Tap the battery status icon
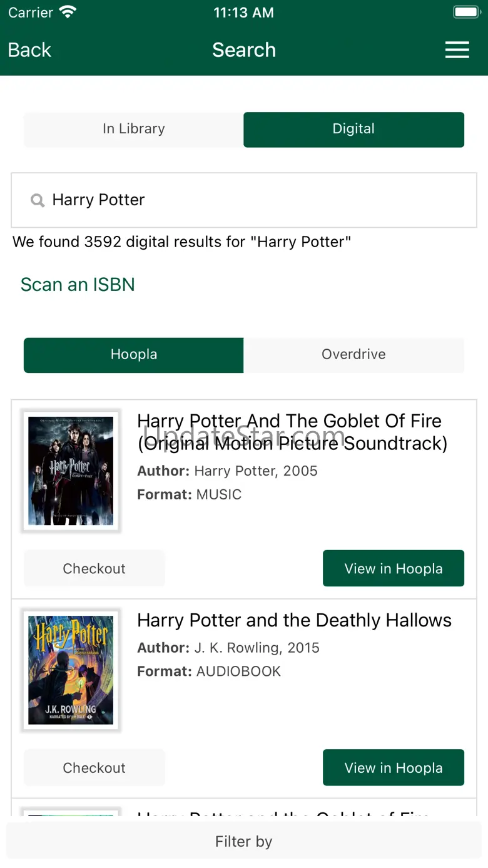 tap(465, 12)
